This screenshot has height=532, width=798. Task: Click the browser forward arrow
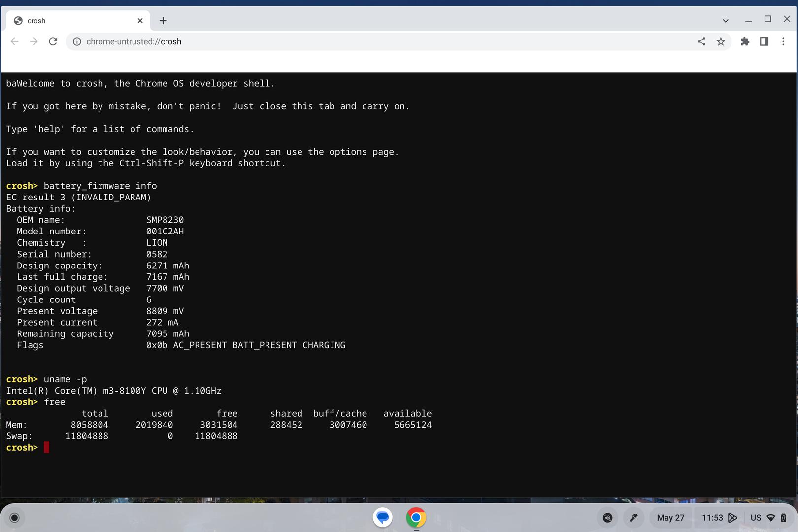33,41
